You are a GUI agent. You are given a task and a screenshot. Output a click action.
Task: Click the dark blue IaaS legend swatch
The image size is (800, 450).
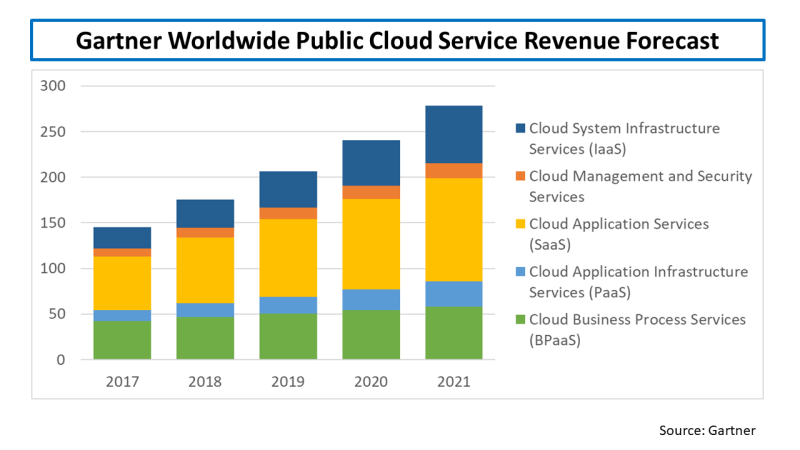[519, 128]
